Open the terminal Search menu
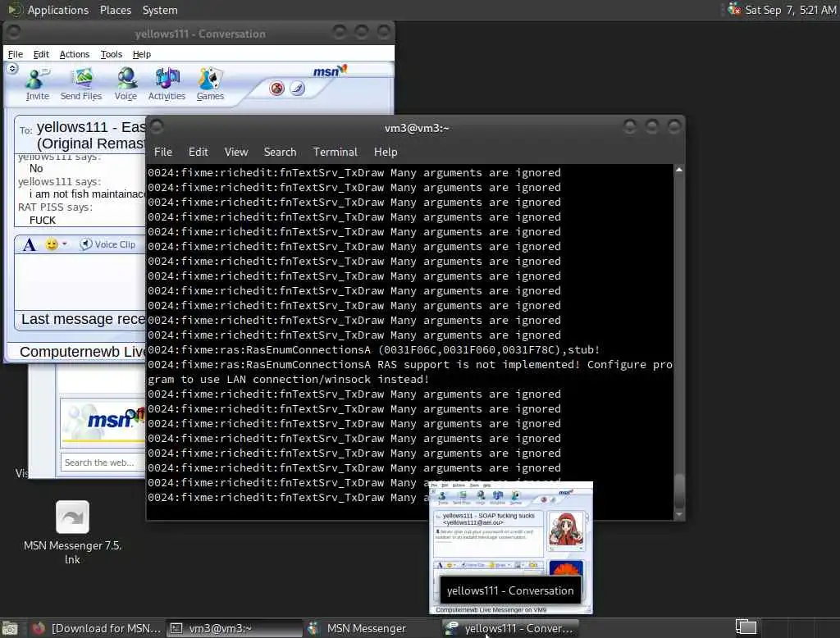 click(x=280, y=153)
